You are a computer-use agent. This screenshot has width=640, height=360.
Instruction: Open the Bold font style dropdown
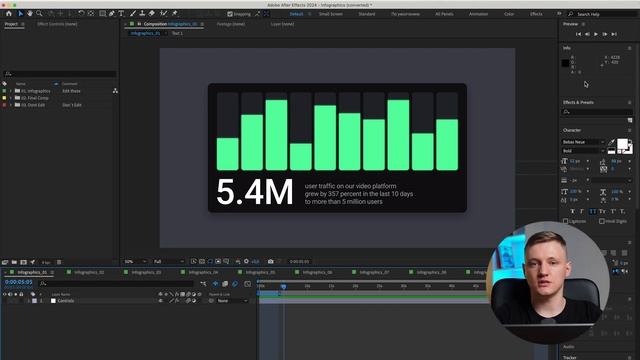click(x=583, y=151)
